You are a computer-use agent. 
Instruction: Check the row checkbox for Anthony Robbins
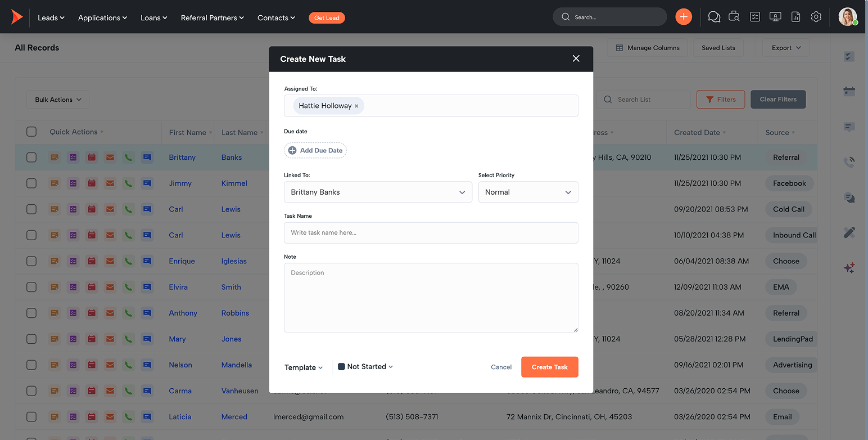pyautogui.click(x=31, y=313)
